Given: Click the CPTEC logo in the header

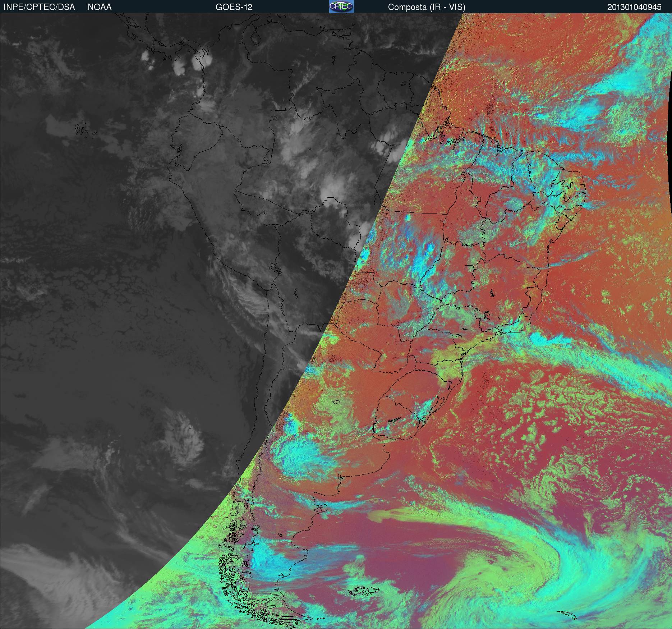Looking at the screenshot, I should (341, 6).
